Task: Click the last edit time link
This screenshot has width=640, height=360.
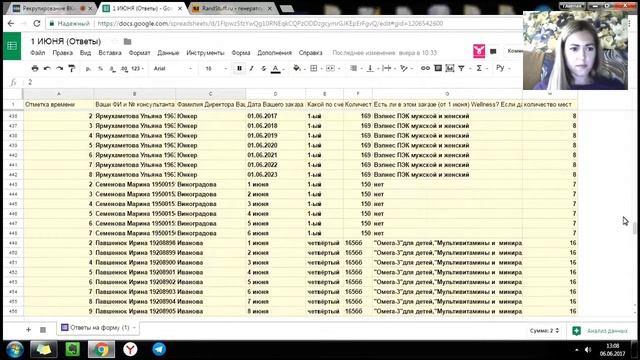Action: click(x=384, y=53)
